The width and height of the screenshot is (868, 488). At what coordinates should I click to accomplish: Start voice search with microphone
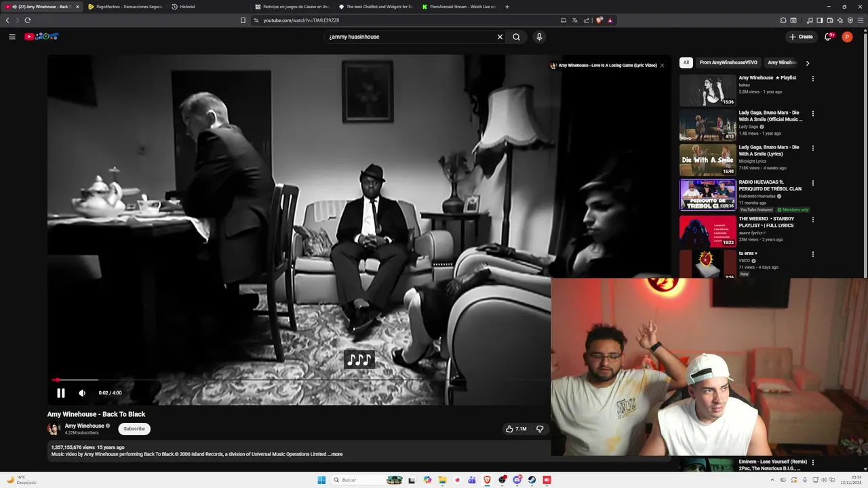[x=539, y=37]
